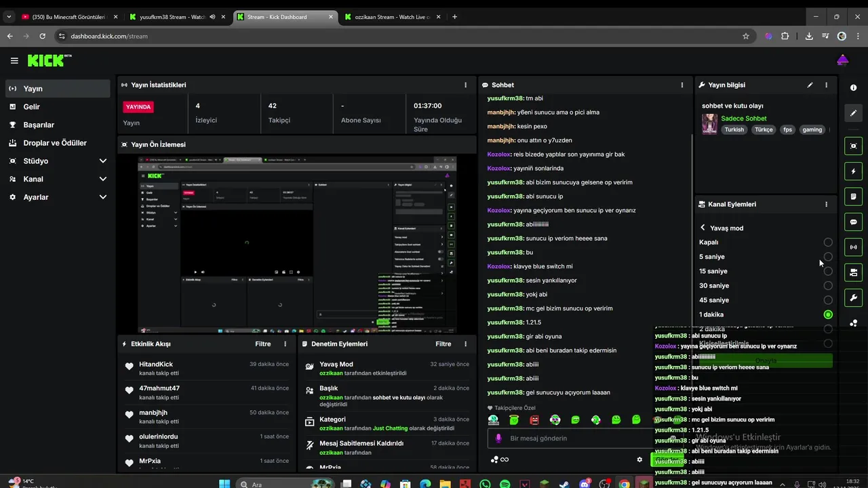Open Sohbet panel three-dot menu
This screenshot has width=868, height=488.
point(682,85)
